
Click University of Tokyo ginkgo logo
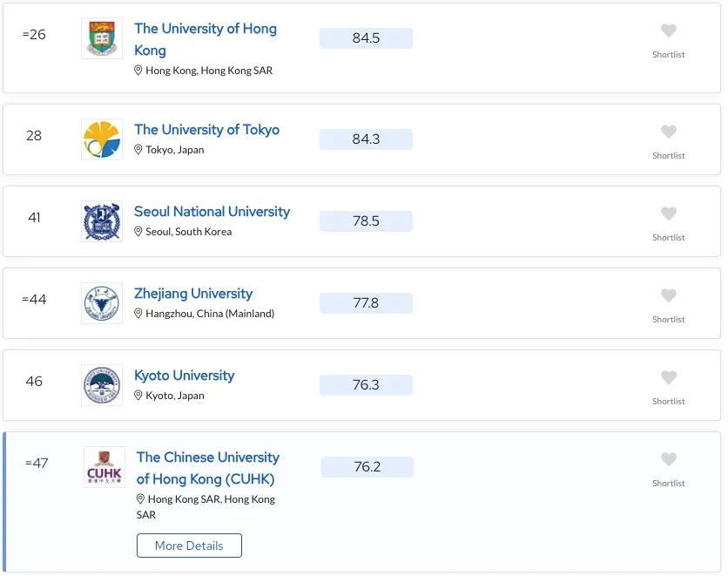click(102, 139)
